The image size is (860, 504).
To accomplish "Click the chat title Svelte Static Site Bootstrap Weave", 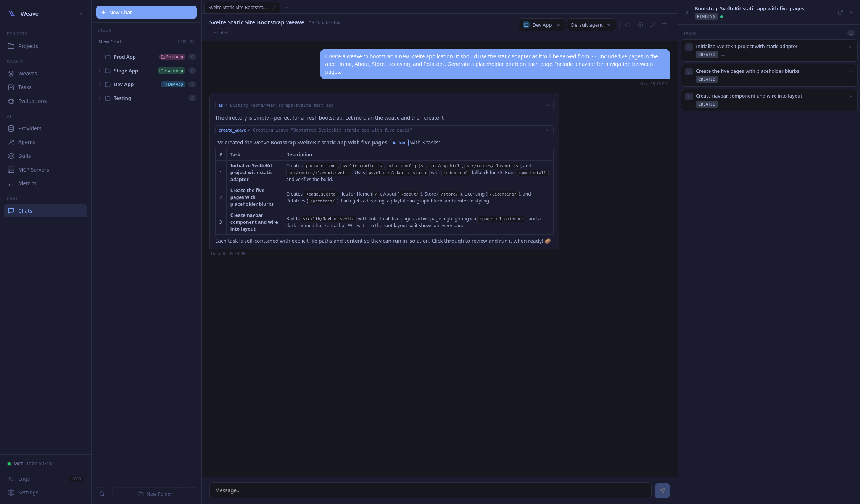I will point(257,22).
